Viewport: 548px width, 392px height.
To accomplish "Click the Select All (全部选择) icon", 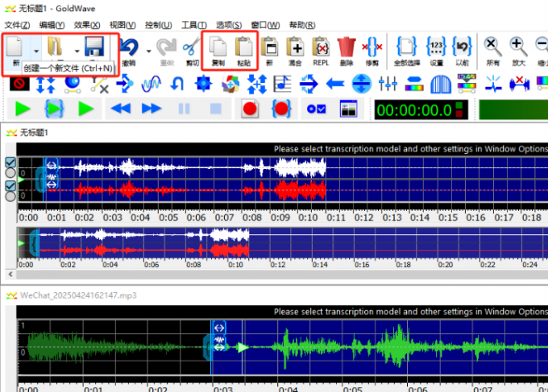I will click(408, 47).
